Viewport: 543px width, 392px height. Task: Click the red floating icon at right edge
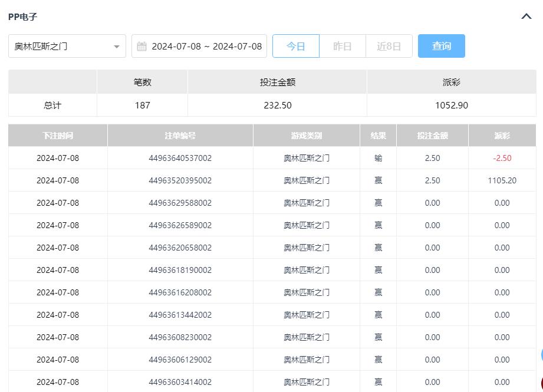pos(541,384)
